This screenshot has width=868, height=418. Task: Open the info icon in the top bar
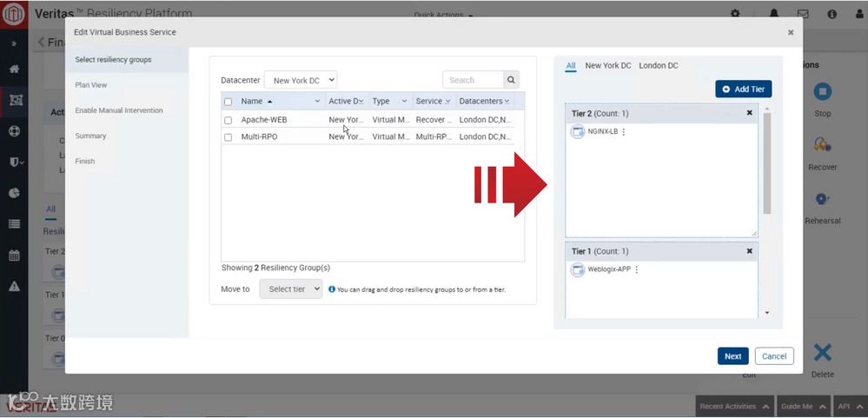pos(832,14)
